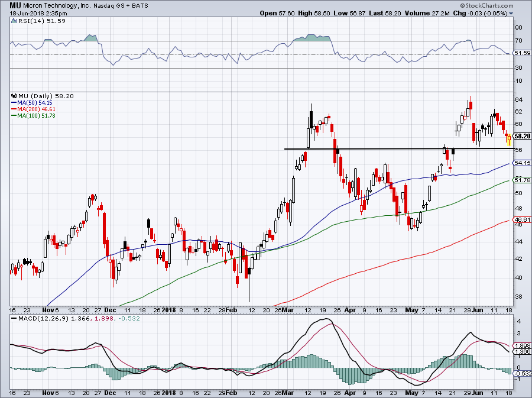Click the Volume 27.2M header value
Screen dimensions: 532x398
point(427,13)
